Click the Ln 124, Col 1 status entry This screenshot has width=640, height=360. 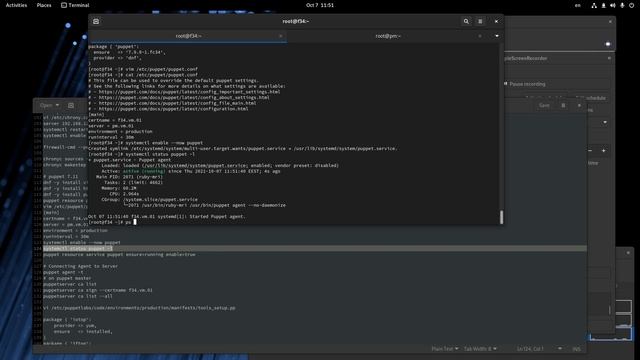(530, 349)
